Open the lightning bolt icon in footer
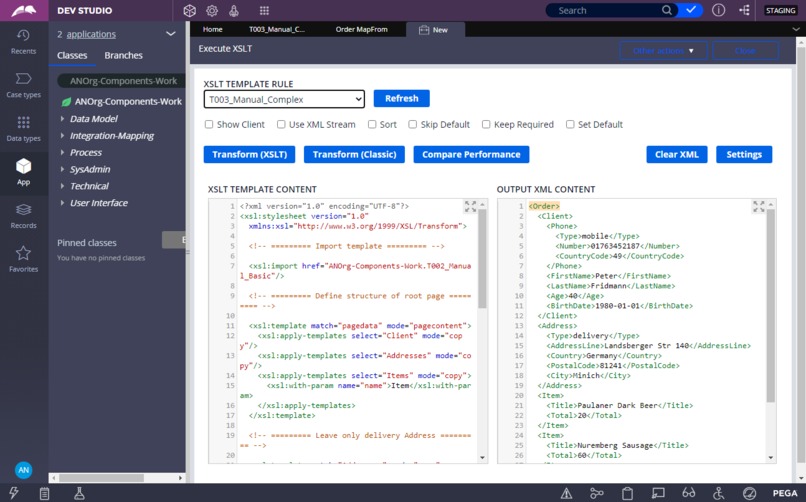This screenshot has width=806, height=502. pos(14,493)
